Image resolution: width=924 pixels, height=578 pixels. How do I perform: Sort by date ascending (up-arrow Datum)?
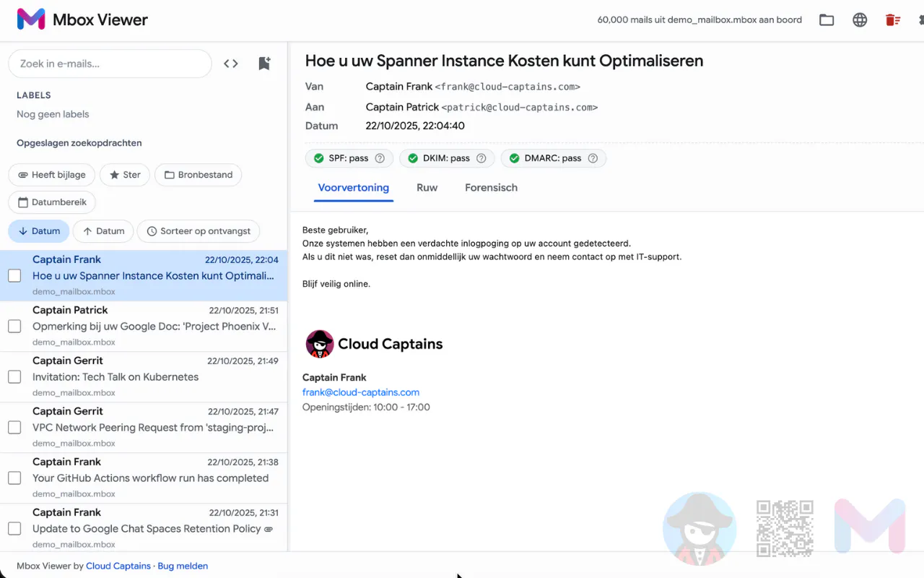click(x=103, y=231)
